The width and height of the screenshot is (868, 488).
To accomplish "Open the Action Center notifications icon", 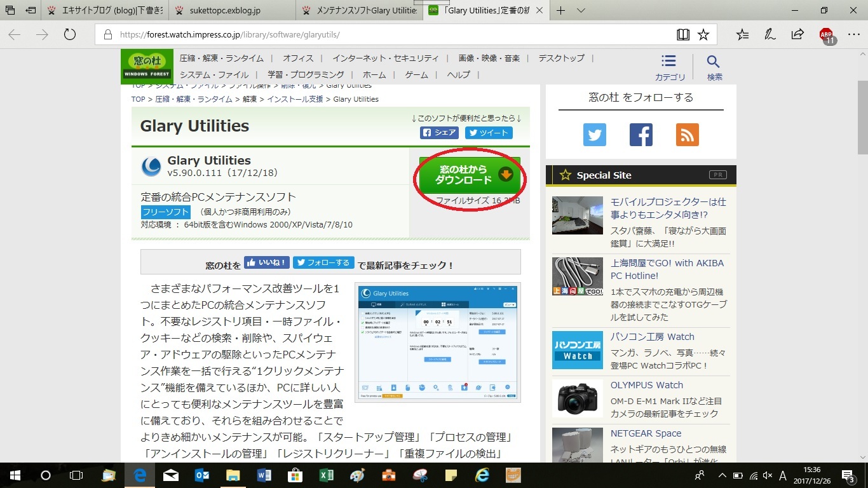I will [x=848, y=475].
